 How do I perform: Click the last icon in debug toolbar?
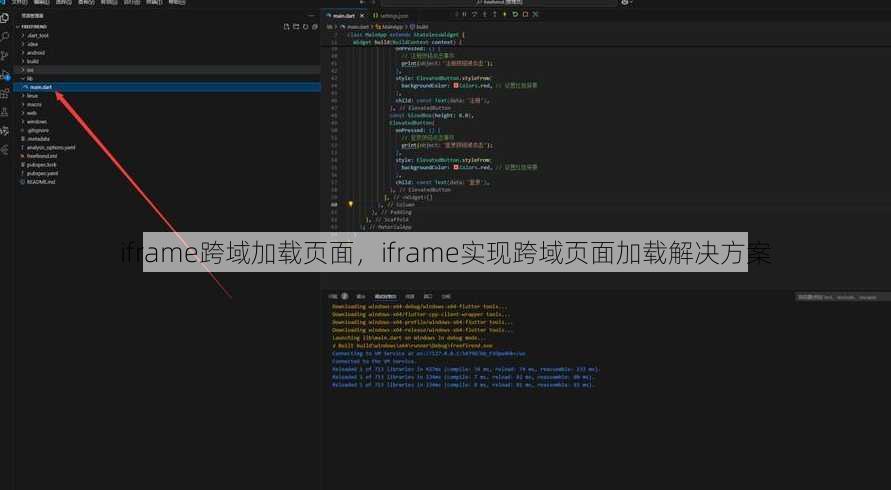coord(535,14)
